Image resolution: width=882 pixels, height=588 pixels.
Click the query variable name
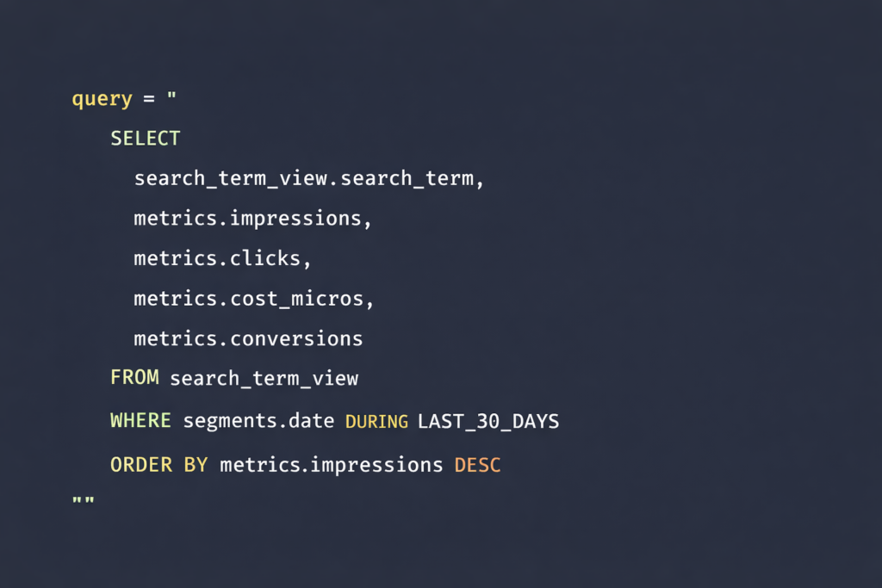click(x=102, y=99)
